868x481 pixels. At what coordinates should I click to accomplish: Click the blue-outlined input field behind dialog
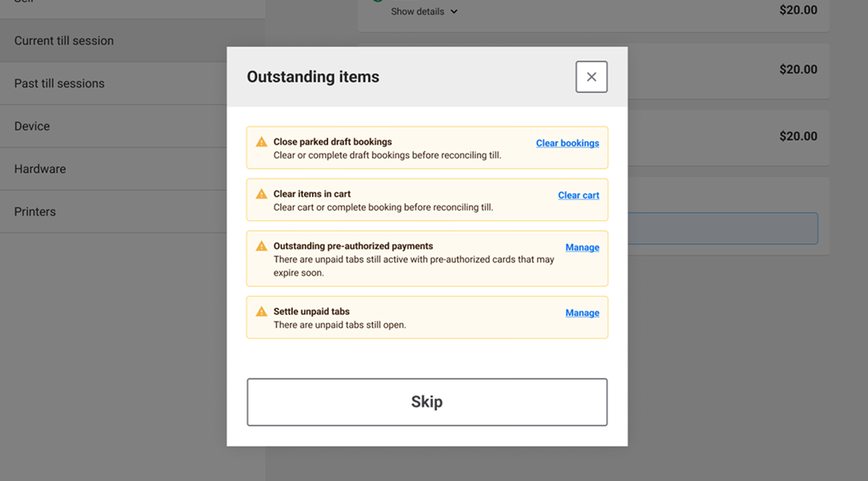pyautogui.click(x=722, y=228)
